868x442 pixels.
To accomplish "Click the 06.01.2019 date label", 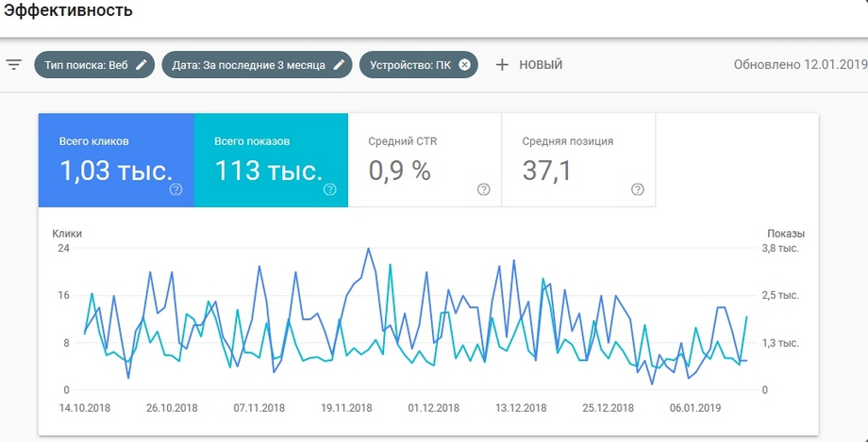I will point(695,408).
